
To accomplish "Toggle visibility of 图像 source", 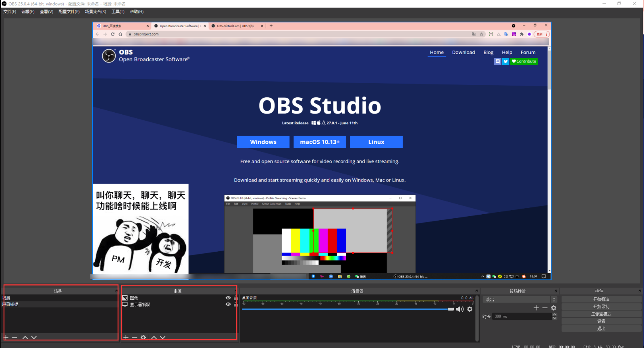I will (228, 298).
